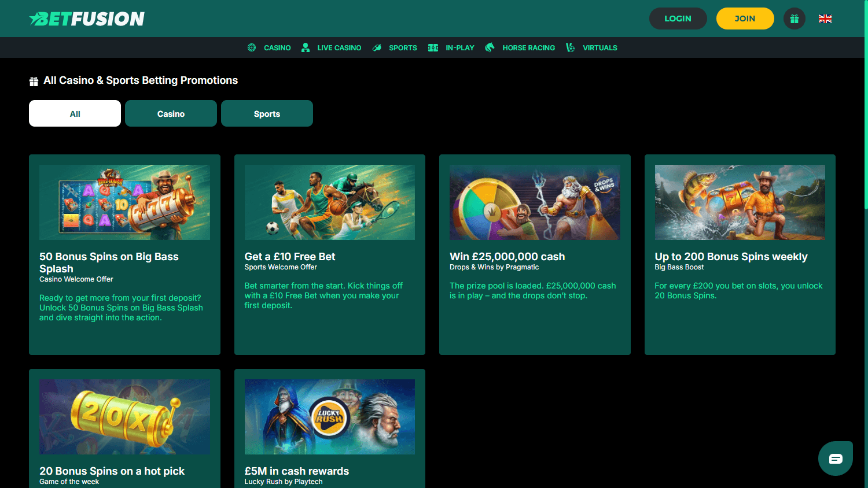Click the Casino chip icon in navigation
The height and width of the screenshot is (488, 868).
coord(252,47)
